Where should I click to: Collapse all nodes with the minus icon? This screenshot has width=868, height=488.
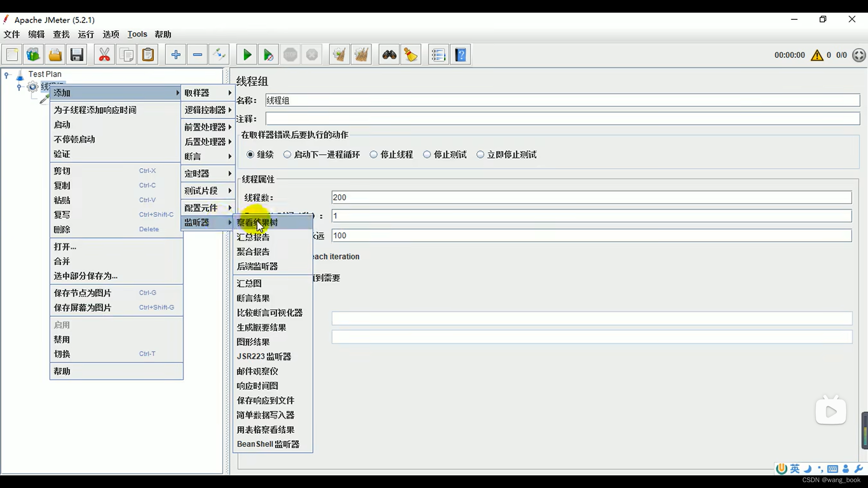[198, 55]
